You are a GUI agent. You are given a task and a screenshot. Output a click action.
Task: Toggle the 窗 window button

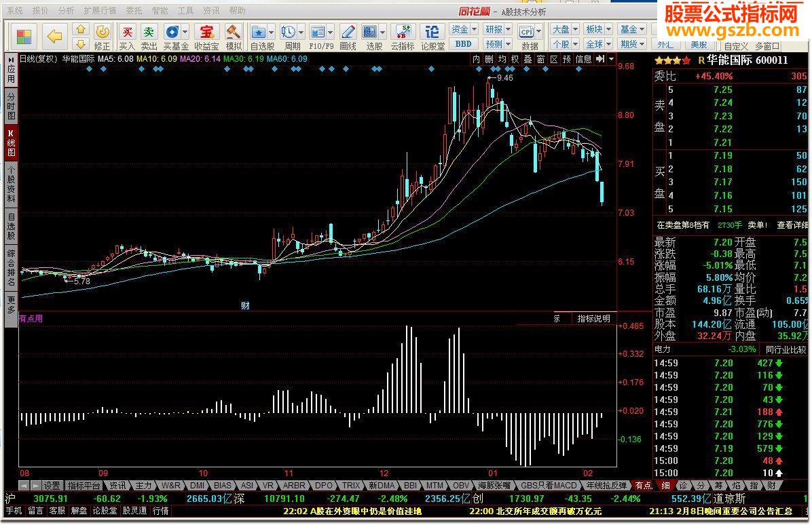540,60
